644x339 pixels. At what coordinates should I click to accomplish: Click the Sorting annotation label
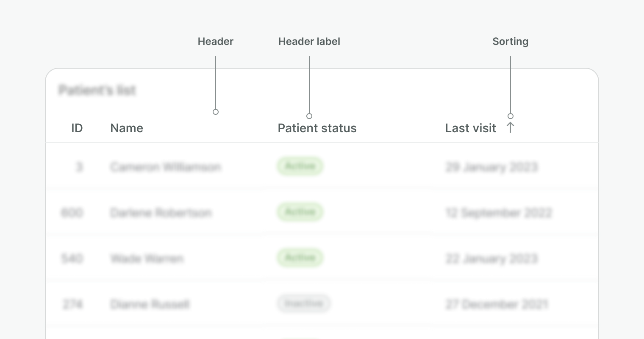point(510,42)
